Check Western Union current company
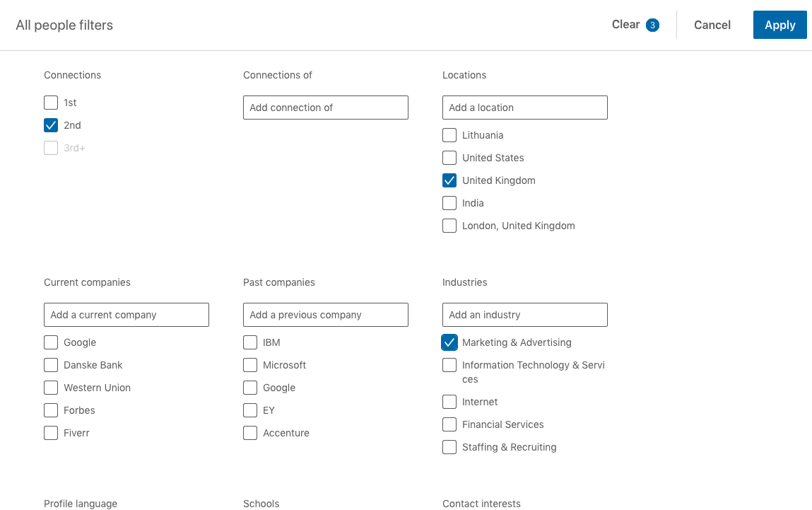Image resolution: width=812 pixels, height=510 pixels. [x=51, y=388]
